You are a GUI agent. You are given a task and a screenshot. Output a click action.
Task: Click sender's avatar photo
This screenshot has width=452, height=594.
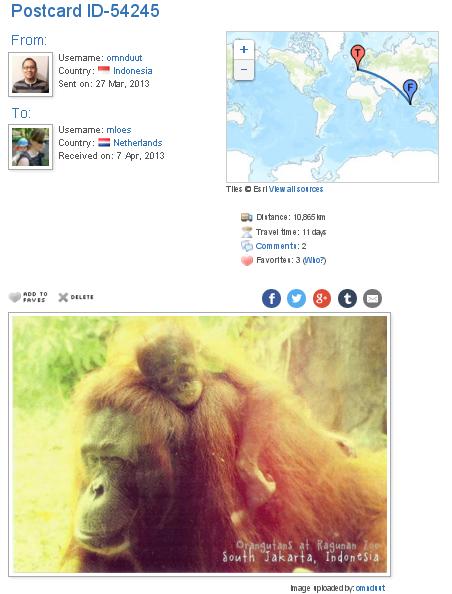[30, 75]
